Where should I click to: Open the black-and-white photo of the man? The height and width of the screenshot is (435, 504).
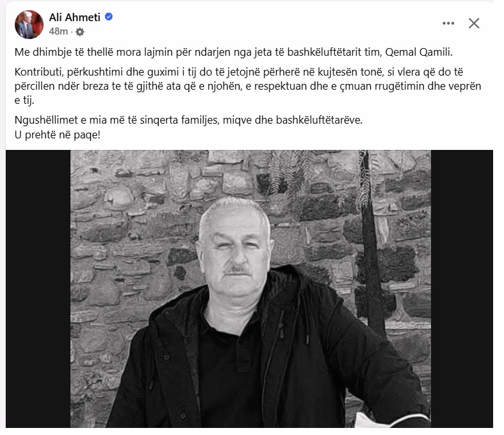click(x=250, y=289)
